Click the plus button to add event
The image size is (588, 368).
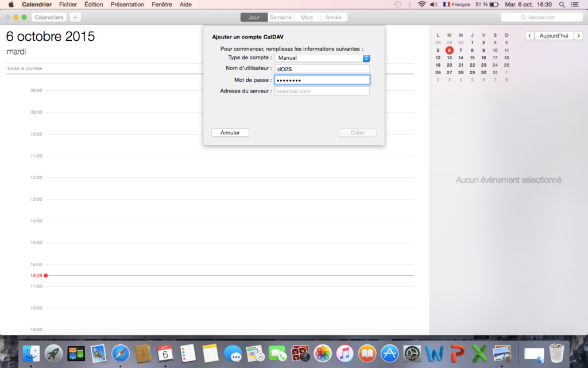click(75, 17)
